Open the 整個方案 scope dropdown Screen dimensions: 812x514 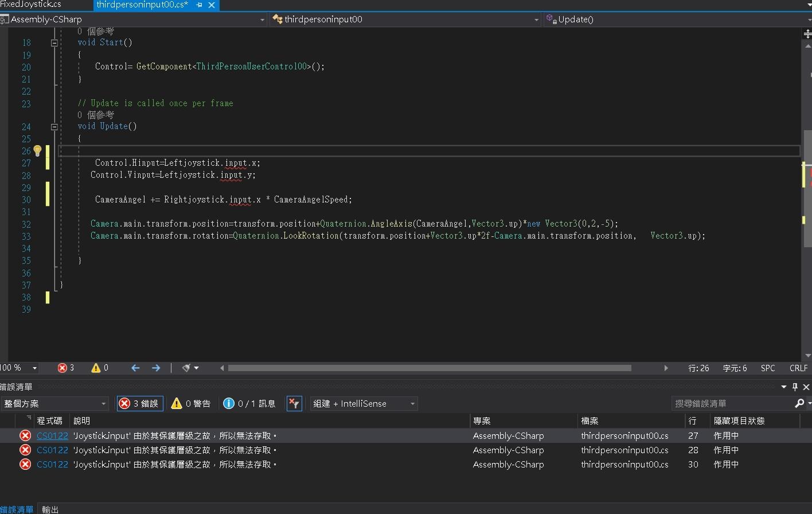(54, 403)
